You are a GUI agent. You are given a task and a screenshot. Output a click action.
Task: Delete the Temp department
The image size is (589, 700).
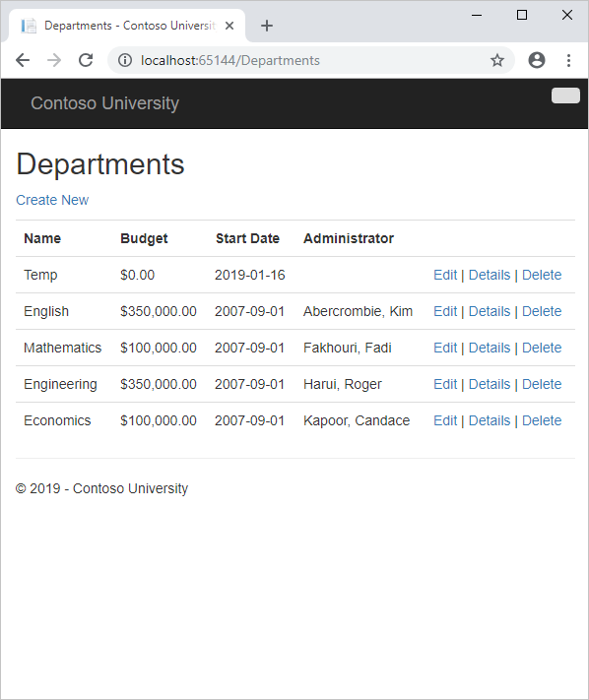coord(542,275)
